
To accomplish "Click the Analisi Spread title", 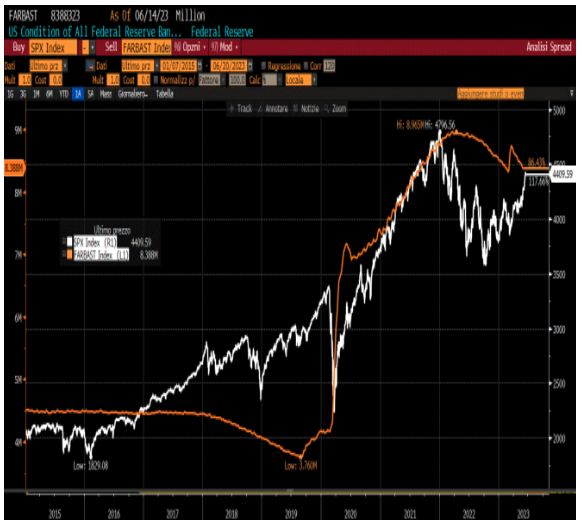I will coord(549,47).
